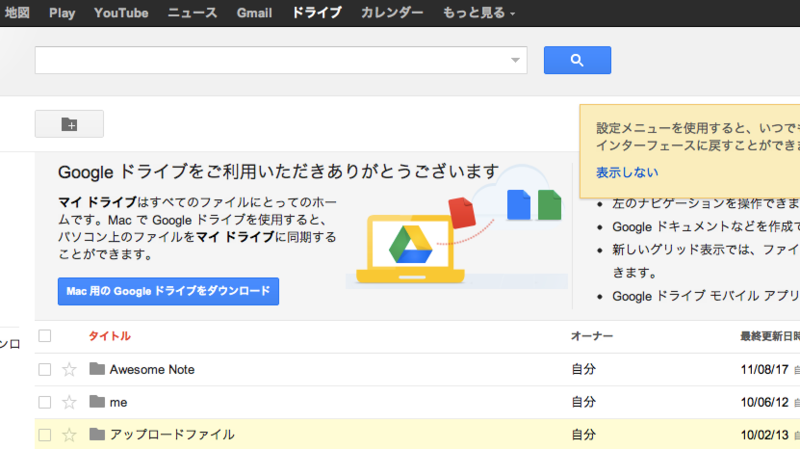Open the Awesome Note folder name
Screen dimensions: 800x449
(x=152, y=369)
